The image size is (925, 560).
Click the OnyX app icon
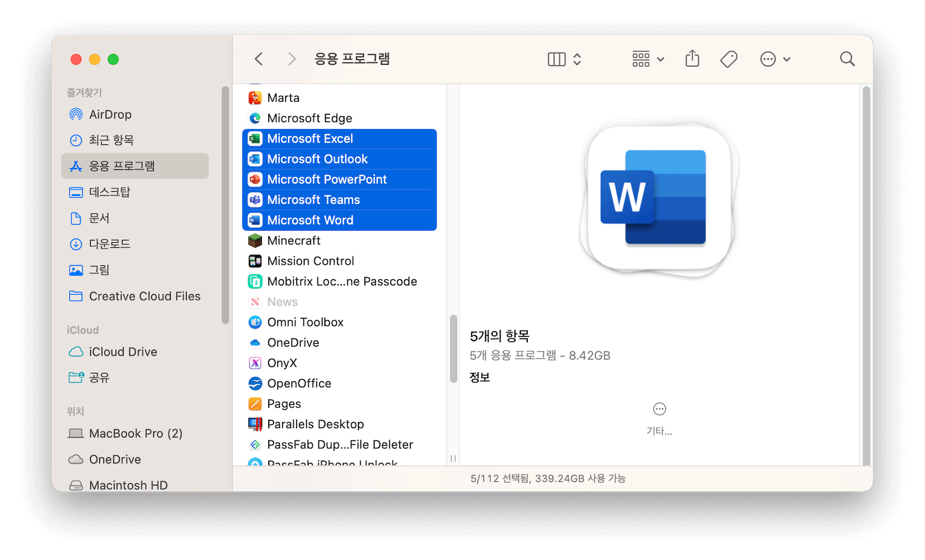pyautogui.click(x=255, y=363)
